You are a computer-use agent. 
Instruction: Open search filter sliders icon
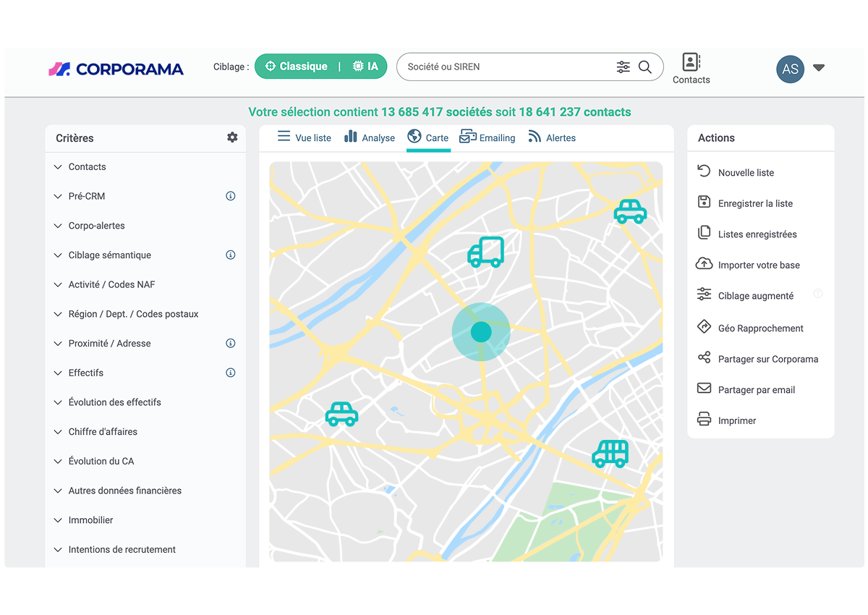[x=624, y=67]
